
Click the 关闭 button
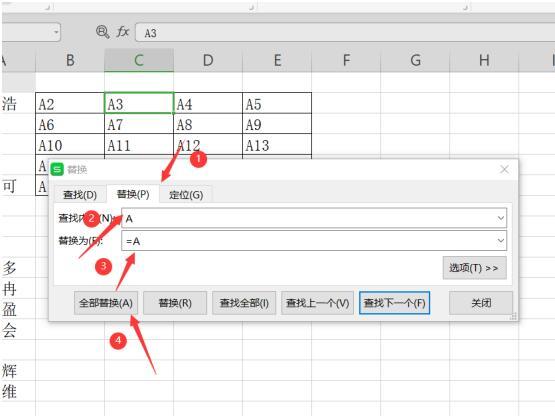tap(481, 303)
